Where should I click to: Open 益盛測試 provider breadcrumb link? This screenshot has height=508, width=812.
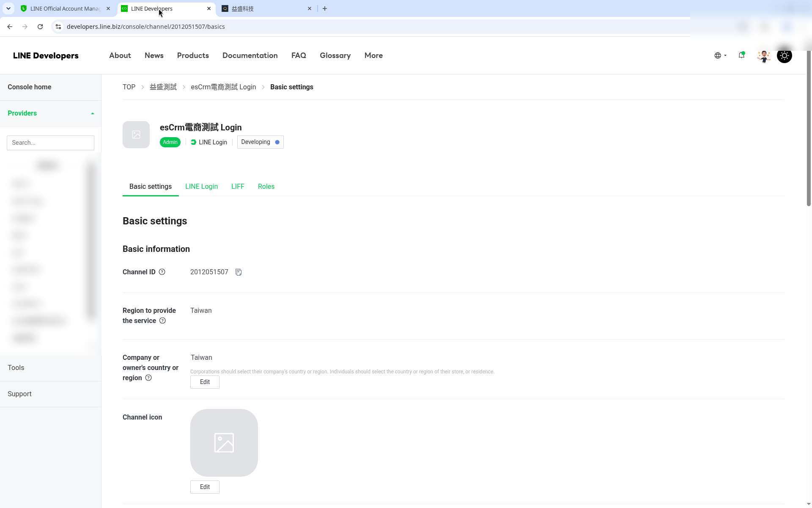tap(163, 87)
